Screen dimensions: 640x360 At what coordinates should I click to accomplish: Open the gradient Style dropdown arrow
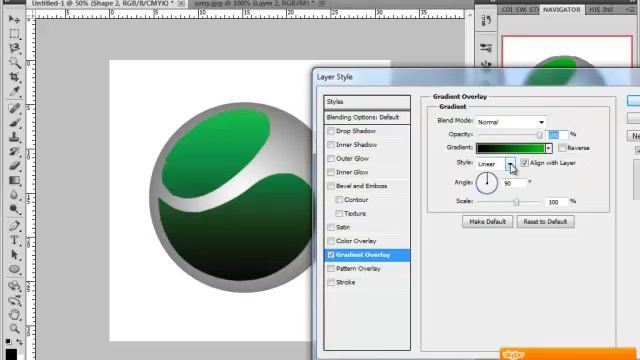(x=510, y=164)
